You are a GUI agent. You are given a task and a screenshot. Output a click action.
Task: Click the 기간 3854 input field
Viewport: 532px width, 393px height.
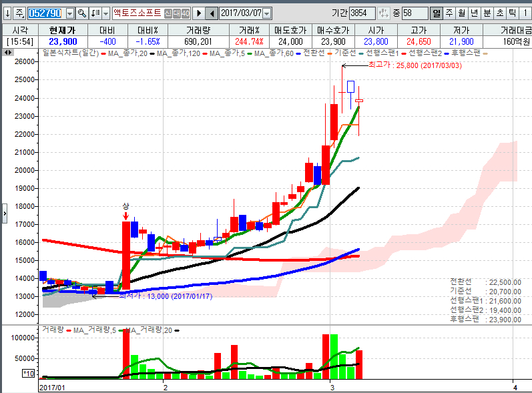[363, 13]
